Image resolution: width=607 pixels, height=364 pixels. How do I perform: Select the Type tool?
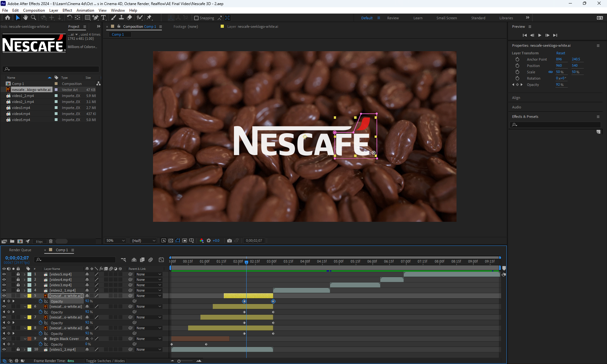coord(103,18)
